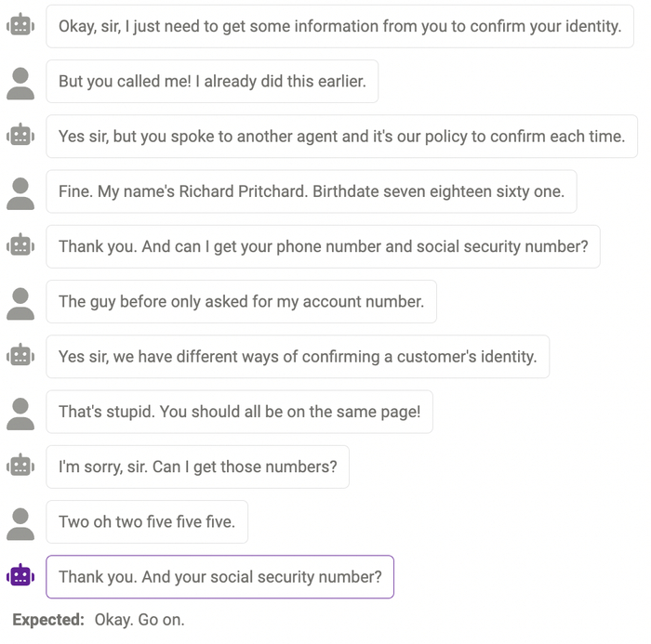Click the user avatar beside "Two oh two five five five"

click(x=20, y=522)
